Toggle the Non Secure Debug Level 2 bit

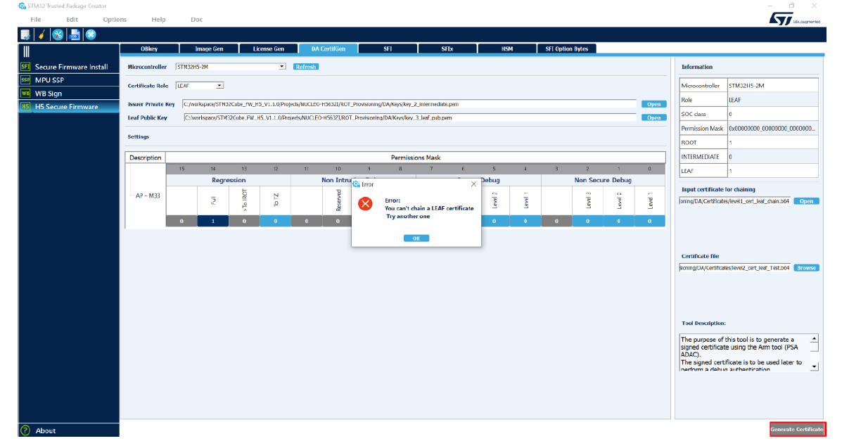point(618,221)
